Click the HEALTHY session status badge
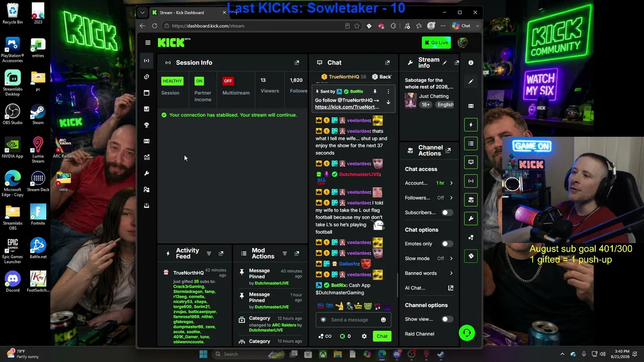This screenshot has height=362, width=644. click(172, 81)
